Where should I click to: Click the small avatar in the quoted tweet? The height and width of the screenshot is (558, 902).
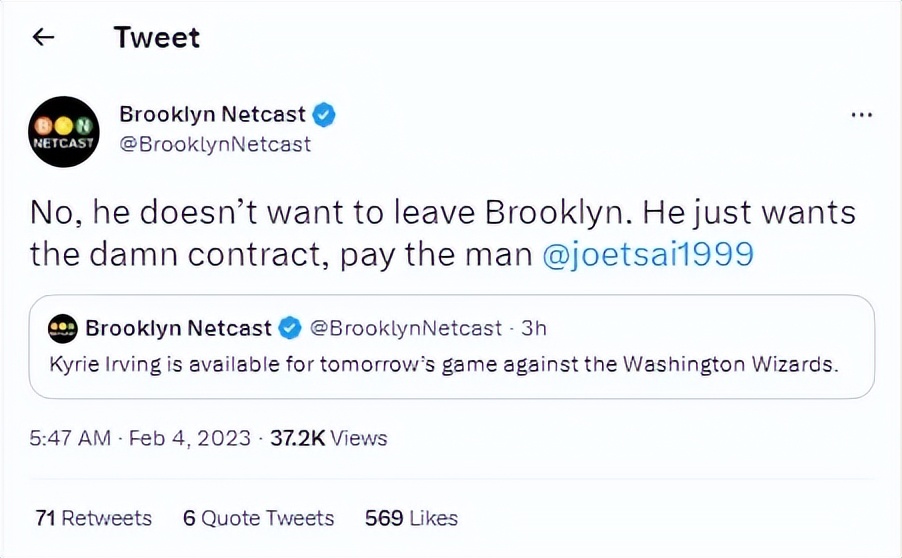[63, 328]
